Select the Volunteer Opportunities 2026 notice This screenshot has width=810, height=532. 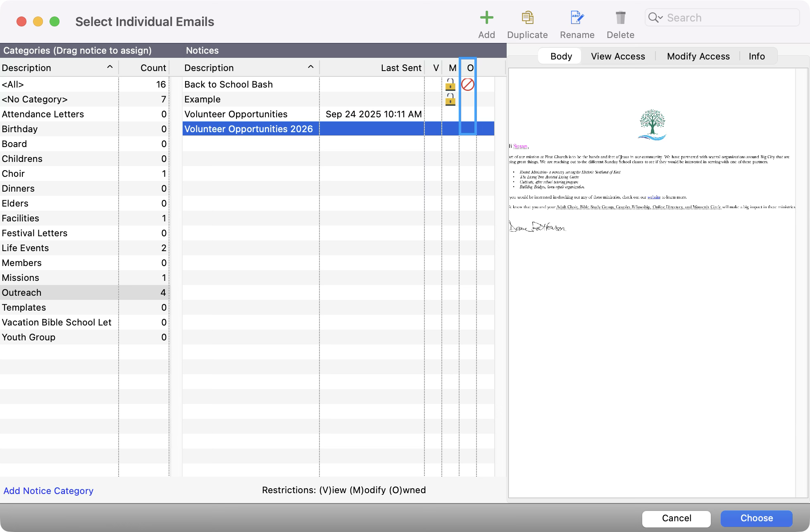338,129
